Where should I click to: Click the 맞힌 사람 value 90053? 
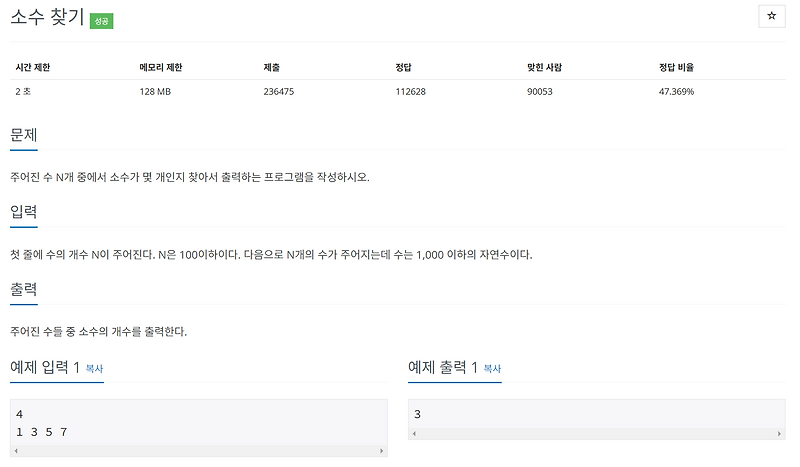tap(540, 92)
